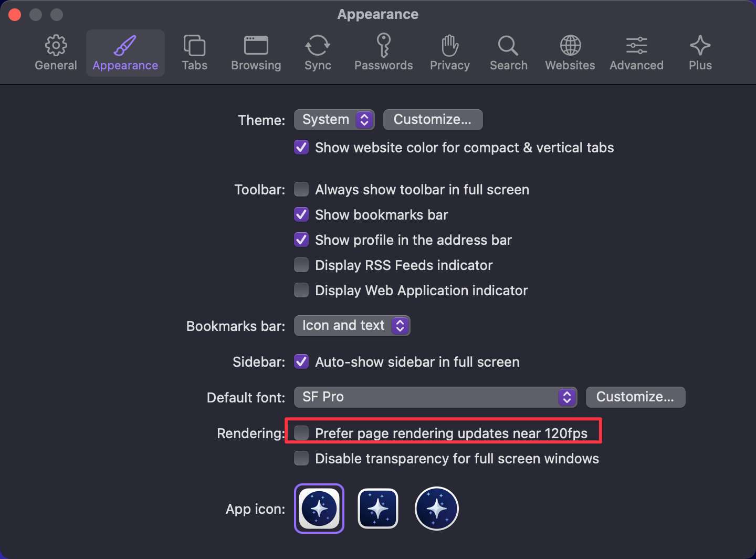Expand the Bookmarks bar Icon and text dropdown
The image size is (756, 559).
352,326
